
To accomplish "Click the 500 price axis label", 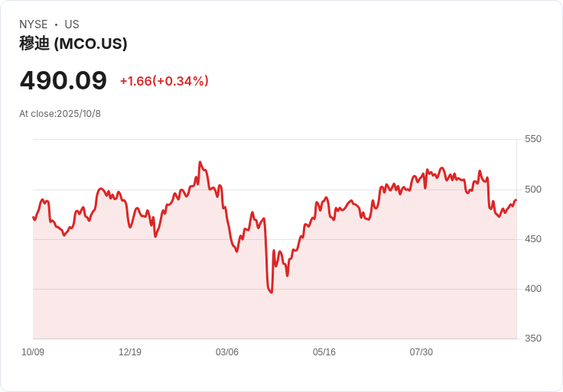I will pyautogui.click(x=533, y=190).
